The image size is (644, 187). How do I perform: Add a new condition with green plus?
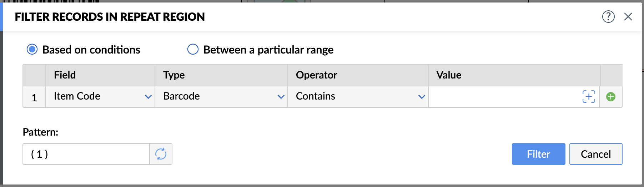pyautogui.click(x=611, y=97)
